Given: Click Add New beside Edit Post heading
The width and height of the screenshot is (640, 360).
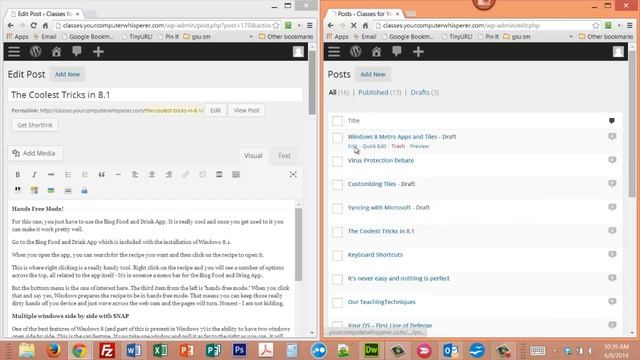Looking at the screenshot, I should (67, 74).
